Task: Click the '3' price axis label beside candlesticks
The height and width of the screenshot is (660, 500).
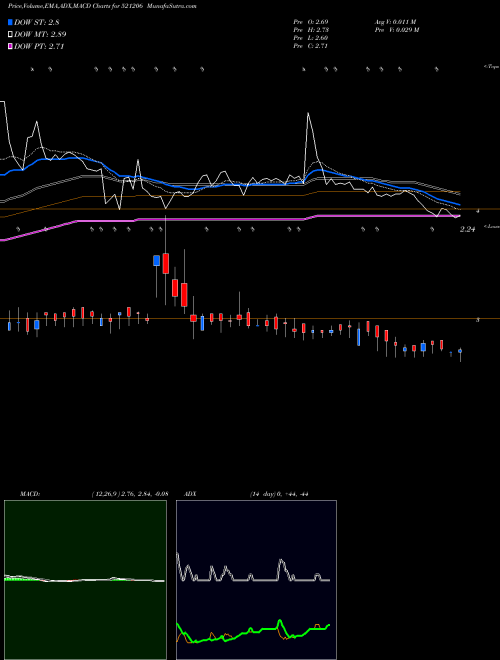Action: [x=478, y=320]
